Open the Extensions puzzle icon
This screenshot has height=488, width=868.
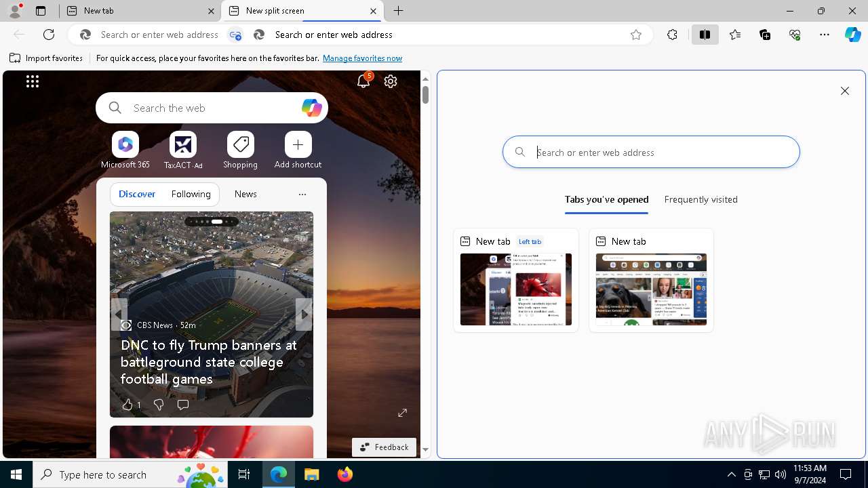pyautogui.click(x=672, y=35)
